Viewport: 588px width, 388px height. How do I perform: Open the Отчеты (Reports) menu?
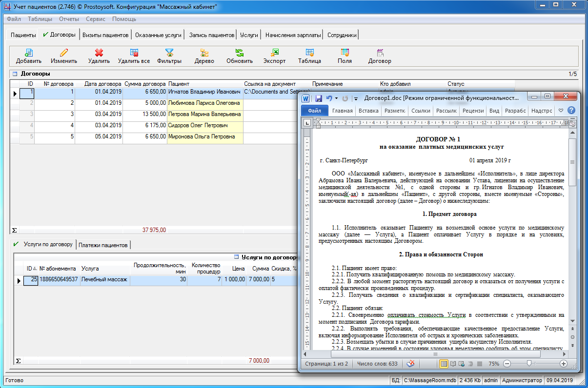[69, 19]
